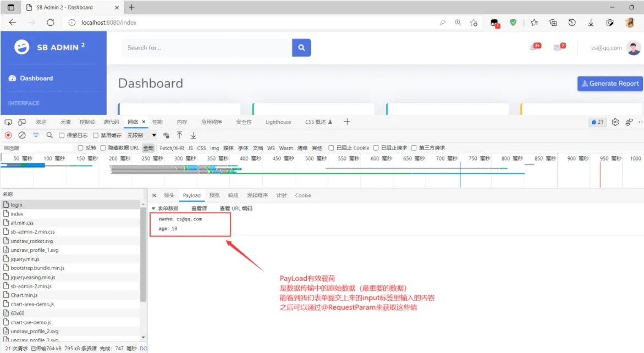Screen dimensions: 644x353
Task: Import HAR file upload arrow
Action: 179,135
